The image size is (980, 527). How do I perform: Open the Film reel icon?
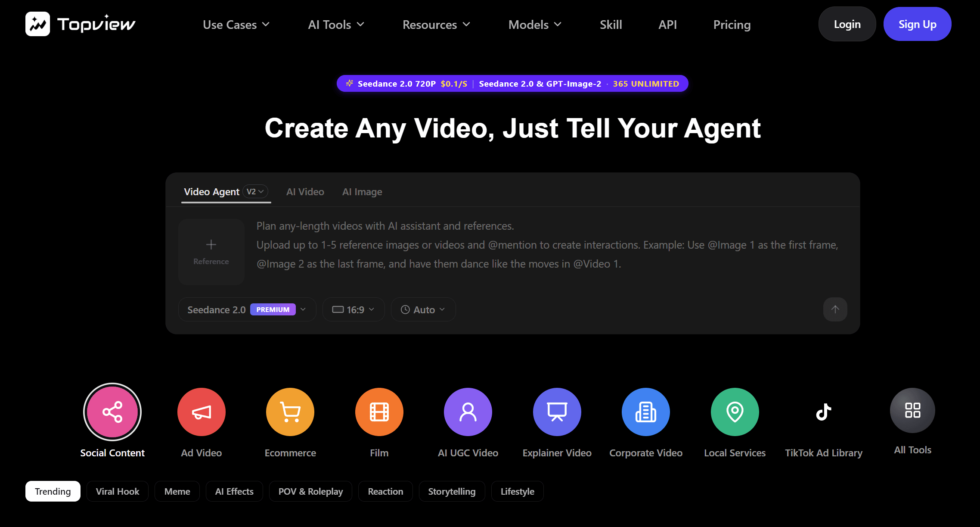(x=379, y=412)
